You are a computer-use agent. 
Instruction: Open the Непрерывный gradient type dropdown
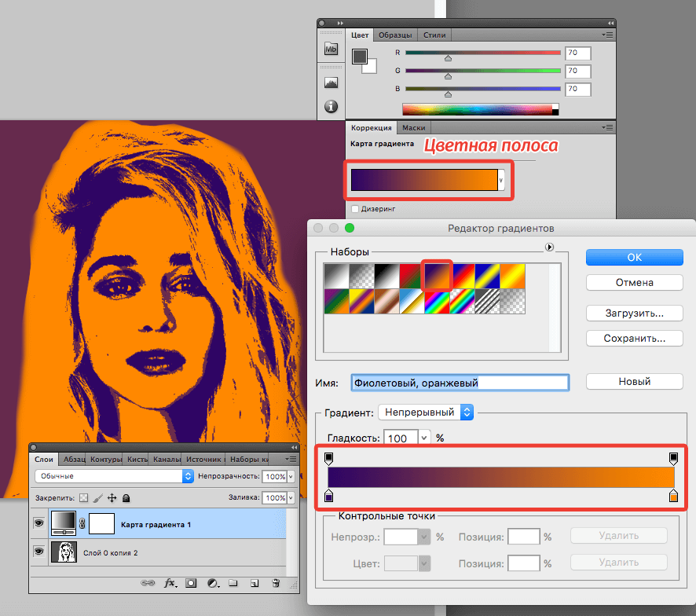tap(426, 412)
